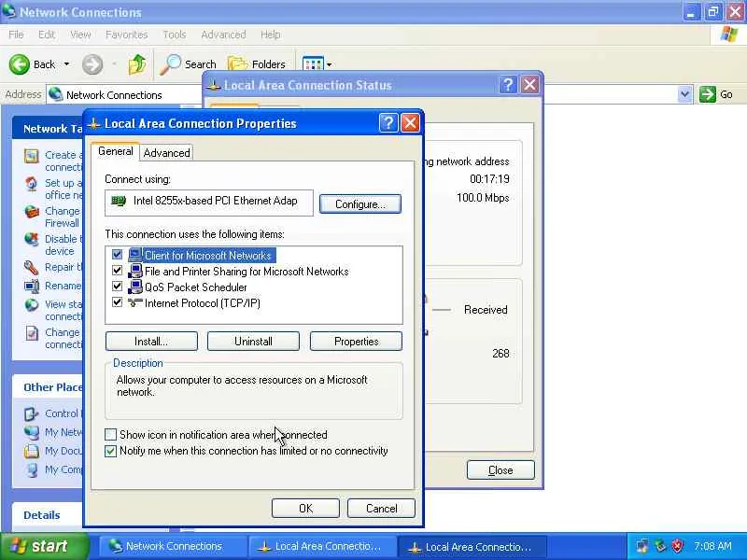This screenshot has width=747, height=560.
Task: Select Internet Protocol (TCP/IP) list item
Action: pos(203,302)
